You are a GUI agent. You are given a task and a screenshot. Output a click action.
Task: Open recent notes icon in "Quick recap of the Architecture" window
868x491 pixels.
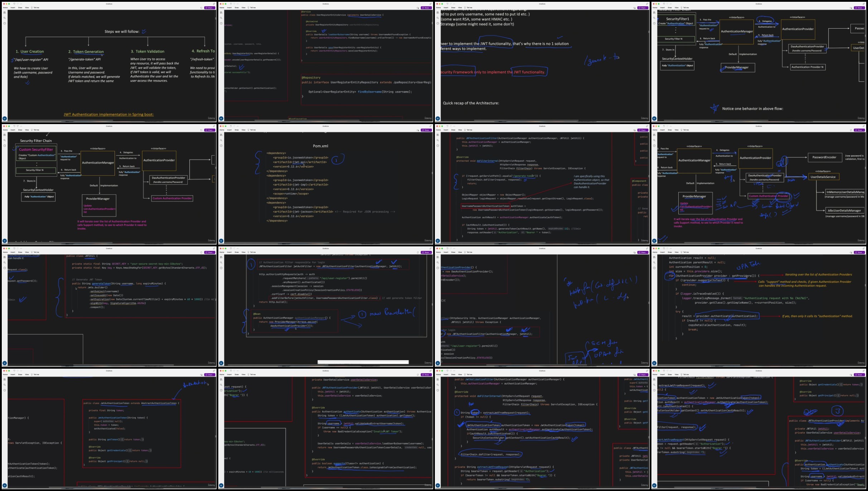coord(438,23)
